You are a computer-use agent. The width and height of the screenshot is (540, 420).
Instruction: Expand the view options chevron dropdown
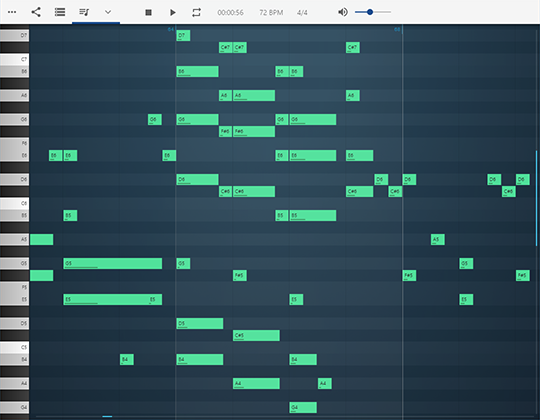(x=108, y=12)
